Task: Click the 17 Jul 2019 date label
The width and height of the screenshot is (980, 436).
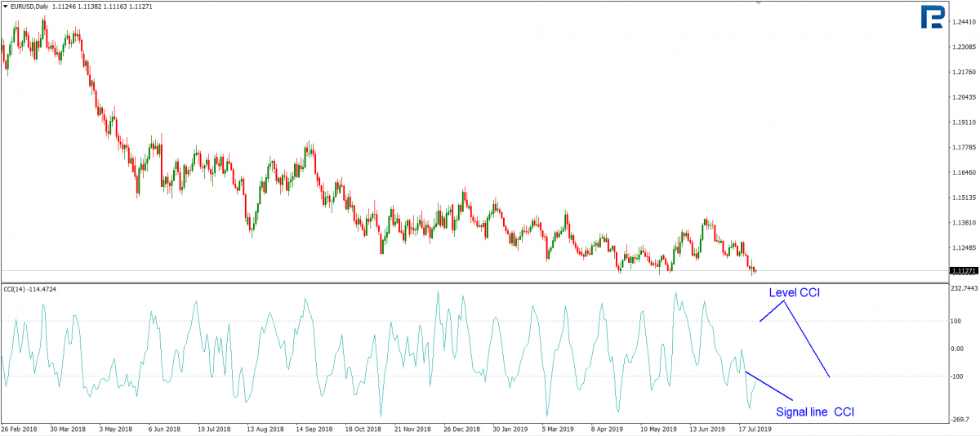Action: (753, 428)
